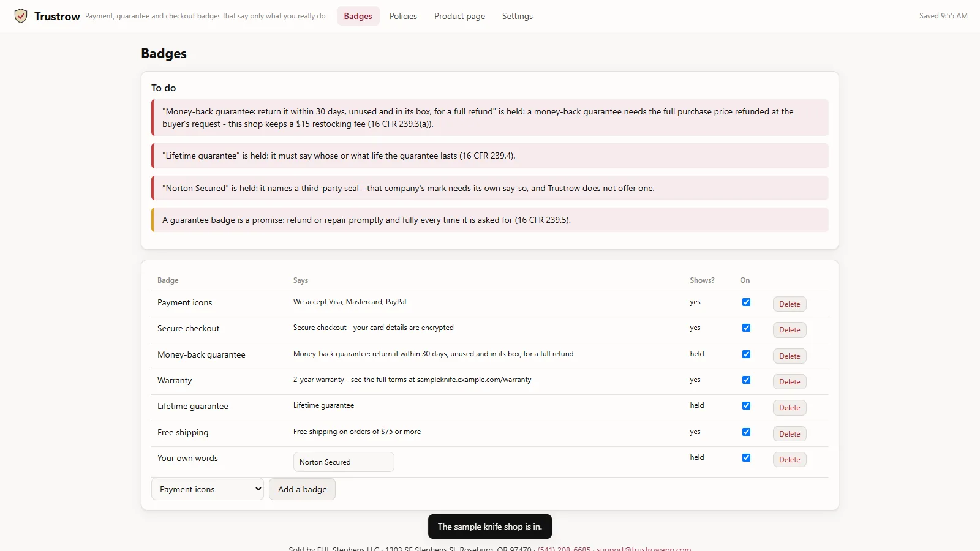Click the "Secure checkout - your card details" text
980x551 pixels.
point(374,328)
